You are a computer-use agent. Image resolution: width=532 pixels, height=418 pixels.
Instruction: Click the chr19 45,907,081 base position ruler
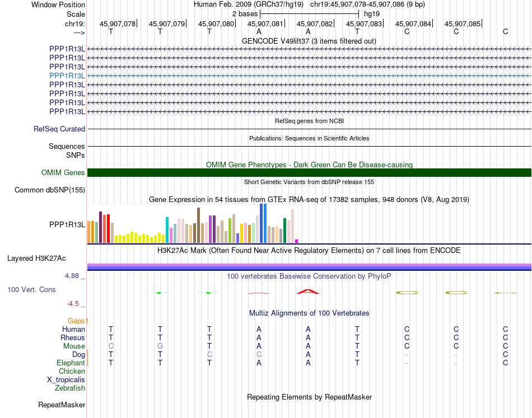pos(265,24)
